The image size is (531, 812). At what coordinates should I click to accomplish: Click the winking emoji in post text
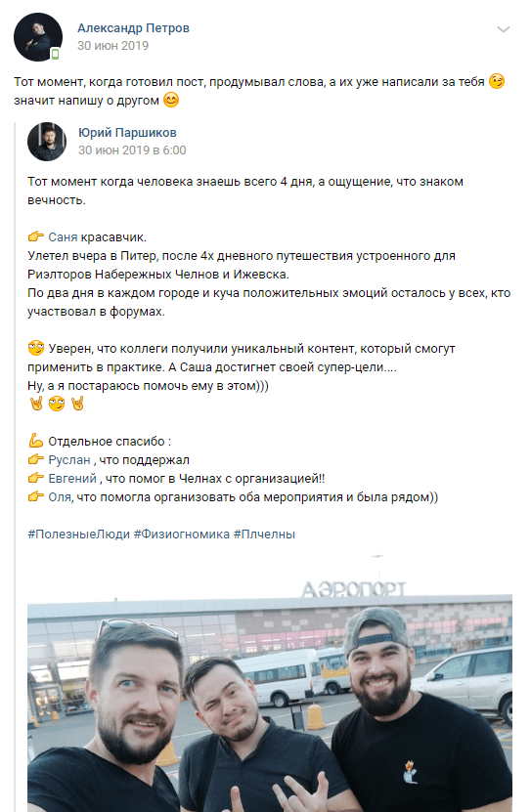pos(497,81)
